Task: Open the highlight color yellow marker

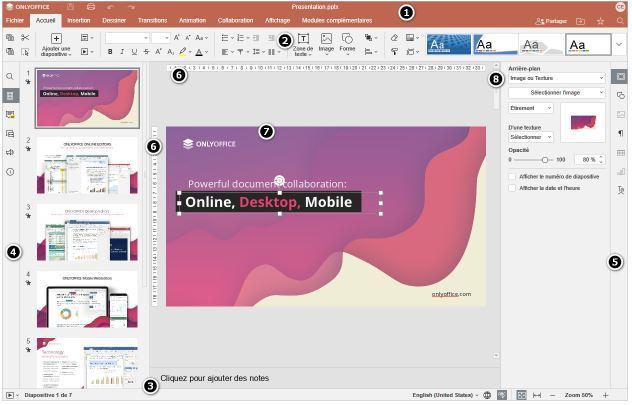Action: click(x=183, y=52)
